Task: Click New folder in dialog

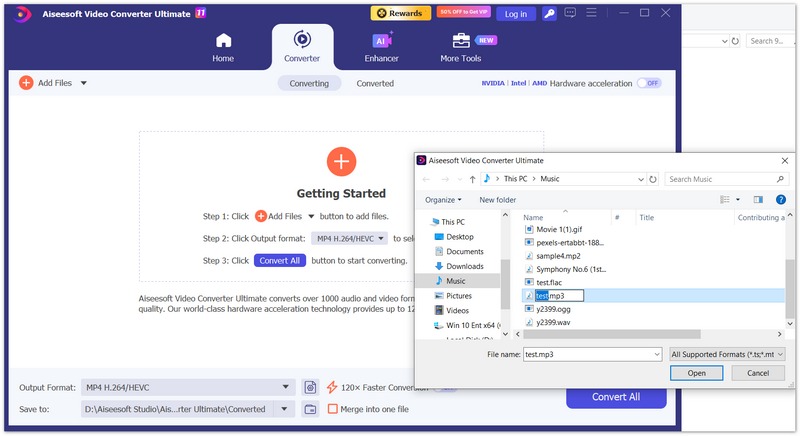Action: (x=497, y=200)
